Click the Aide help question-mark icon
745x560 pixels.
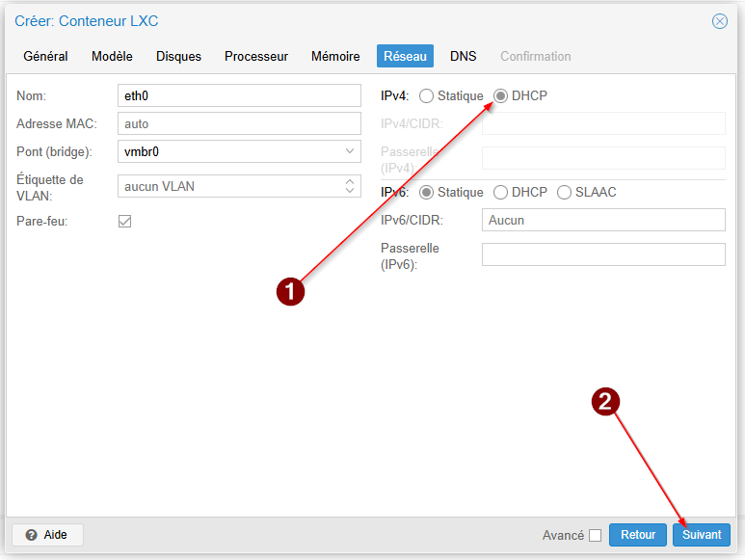32,535
